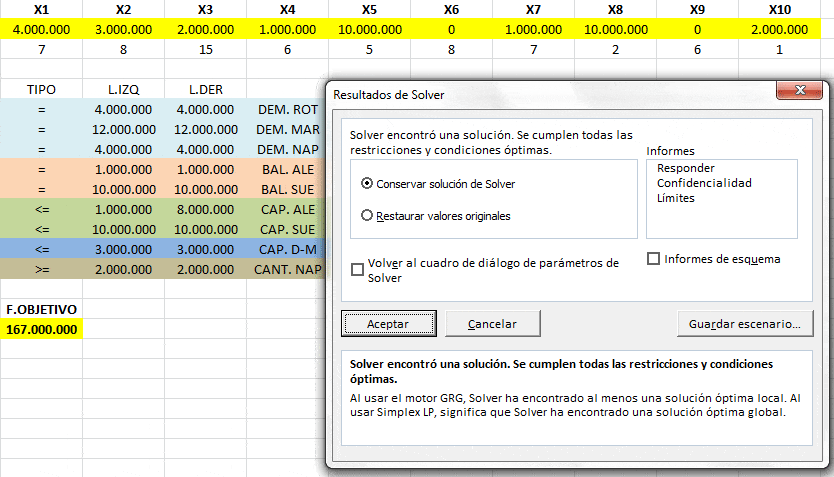
Task: Select the TIPO column header
Action: pyautogui.click(x=41, y=89)
